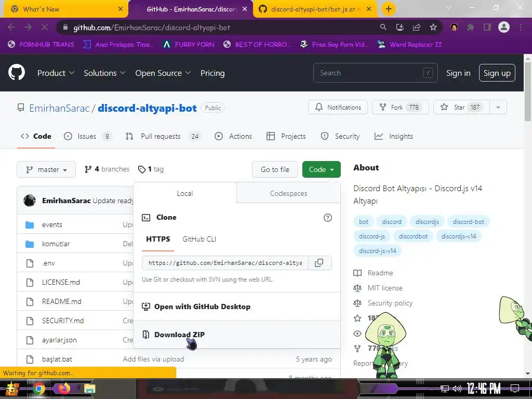Open the events folder

click(52, 224)
